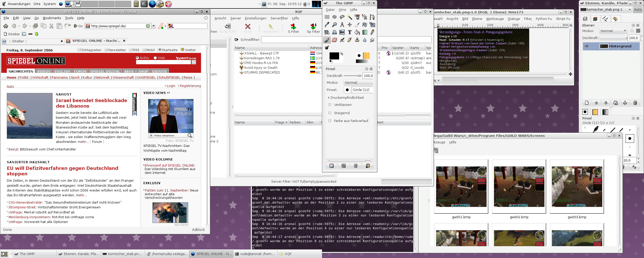The image size is (644, 258).
Task: Select the Eraser tool in the GIMP toolbox
Action: coord(334,40)
